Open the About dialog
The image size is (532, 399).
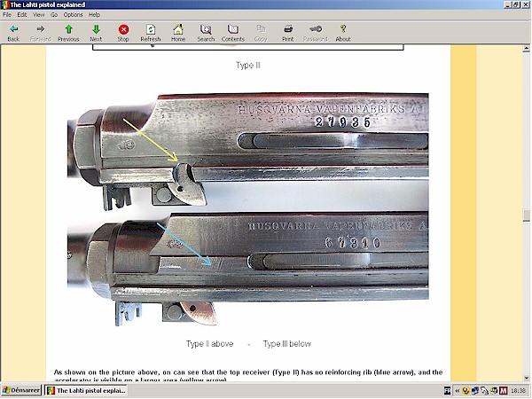[x=342, y=33]
